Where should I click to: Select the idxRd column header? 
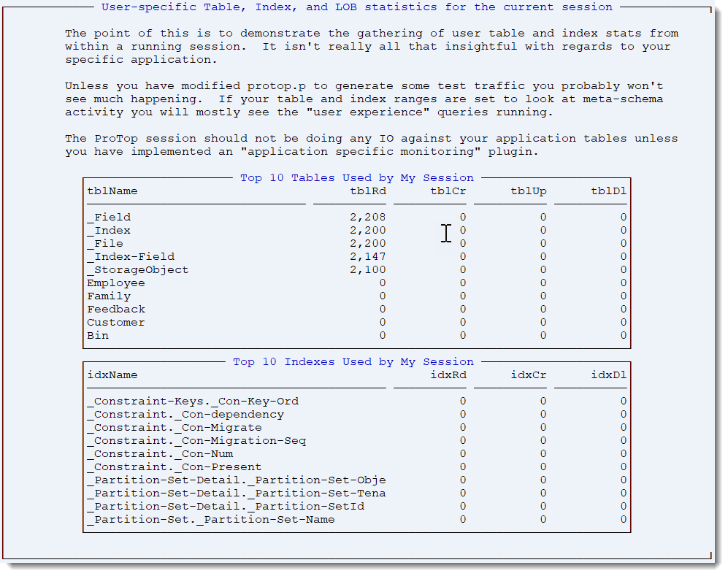pyautogui.click(x=448, y=375)
